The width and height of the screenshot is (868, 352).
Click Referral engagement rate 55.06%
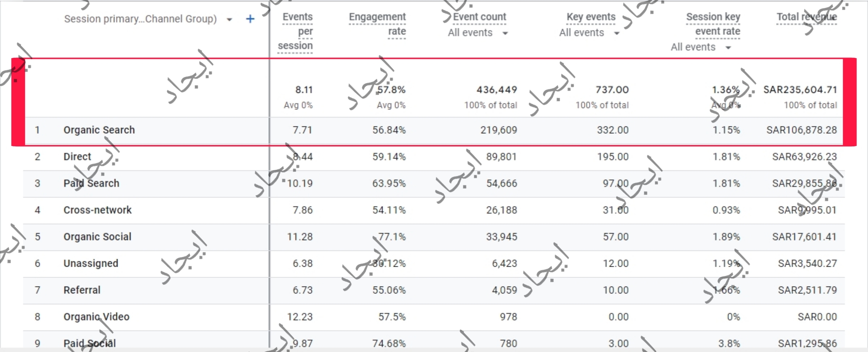pos(389,290)
